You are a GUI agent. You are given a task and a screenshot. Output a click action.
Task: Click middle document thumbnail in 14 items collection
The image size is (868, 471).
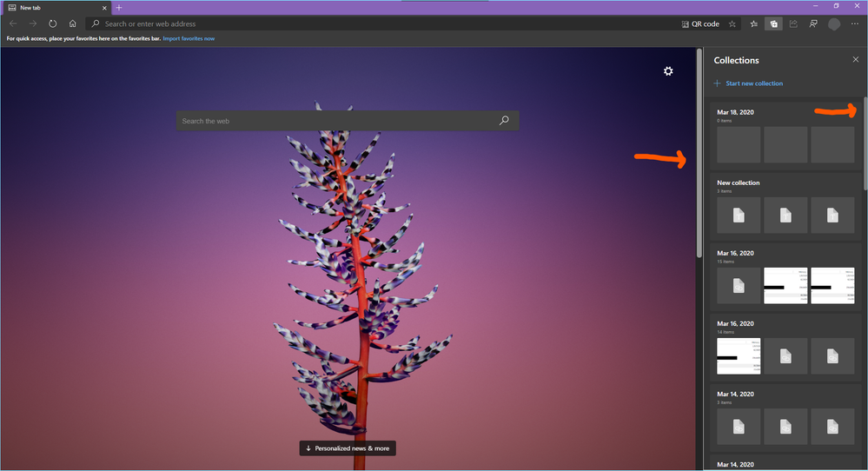[785, 356]
